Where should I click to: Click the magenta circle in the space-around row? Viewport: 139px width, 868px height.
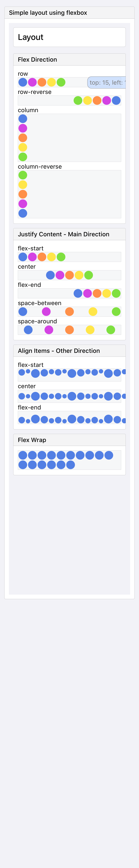(x=49, y=330)
